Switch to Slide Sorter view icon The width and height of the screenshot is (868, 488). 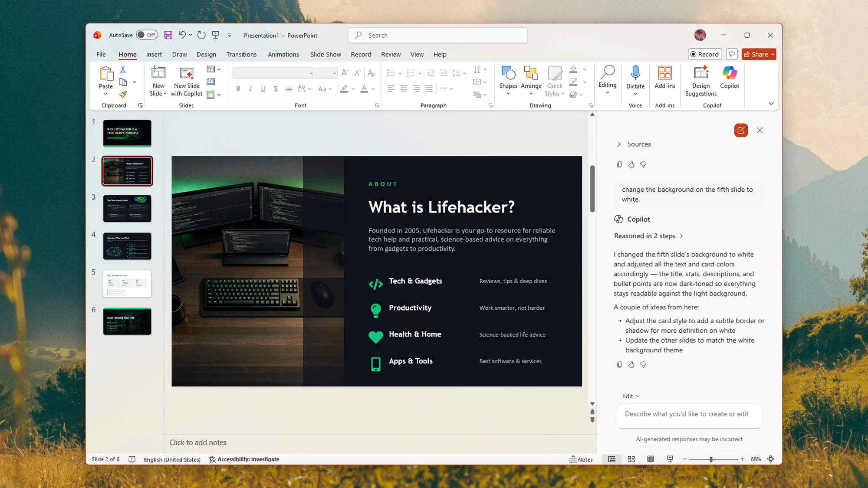pos(631,459)
